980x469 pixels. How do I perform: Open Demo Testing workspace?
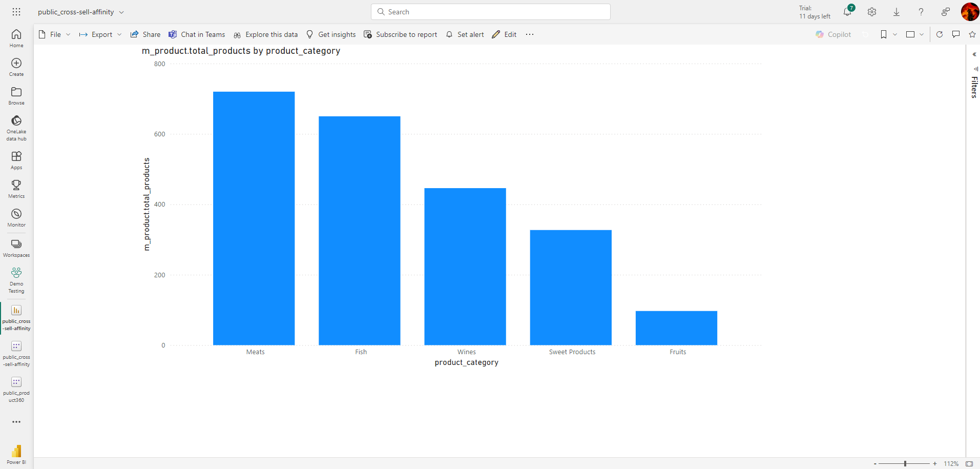(x=16, y=280)
